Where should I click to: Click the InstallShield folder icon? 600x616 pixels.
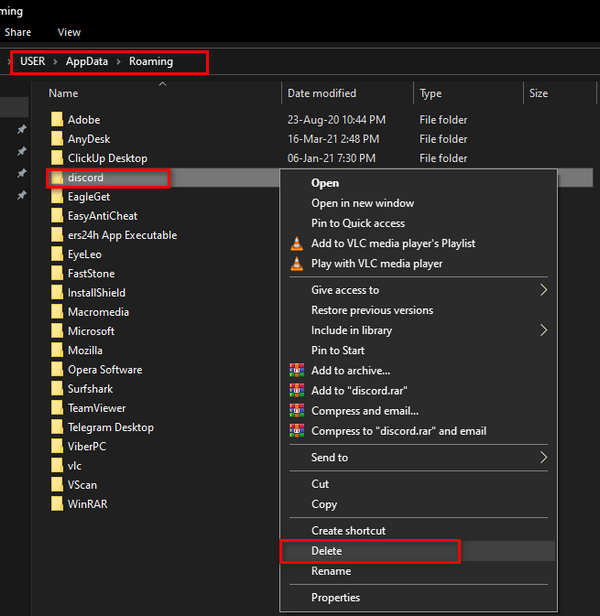[x=57, y=293]
